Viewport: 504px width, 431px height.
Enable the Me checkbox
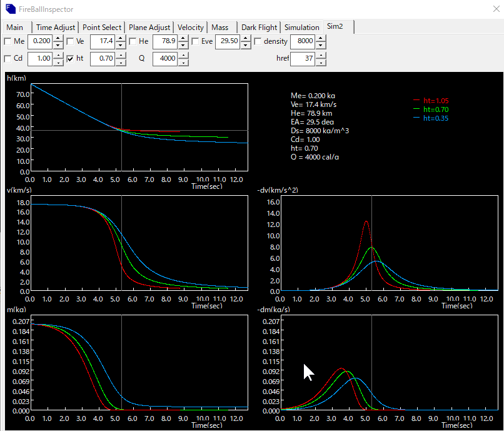click(8, 42)
